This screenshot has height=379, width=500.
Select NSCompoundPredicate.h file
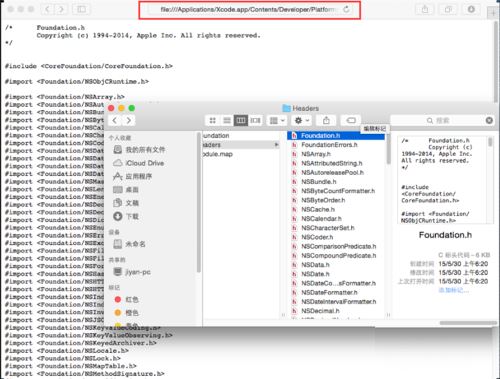(337, 255)
